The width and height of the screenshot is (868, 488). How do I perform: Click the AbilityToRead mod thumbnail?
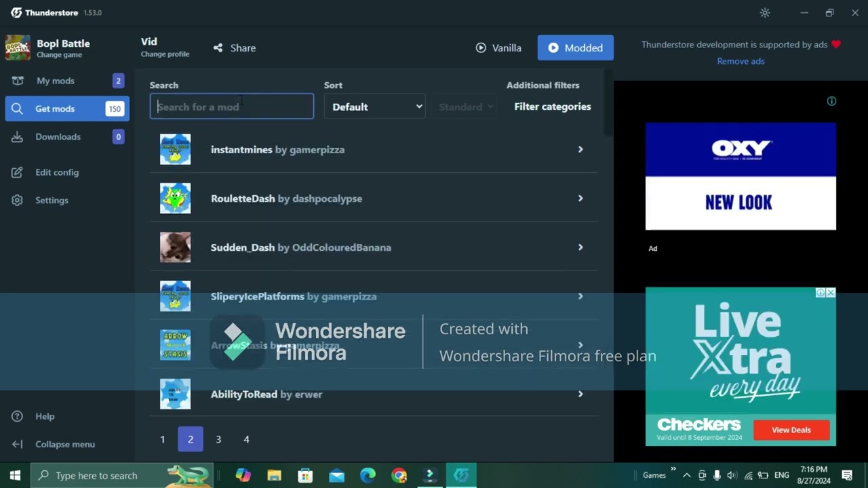coord(175,394)
